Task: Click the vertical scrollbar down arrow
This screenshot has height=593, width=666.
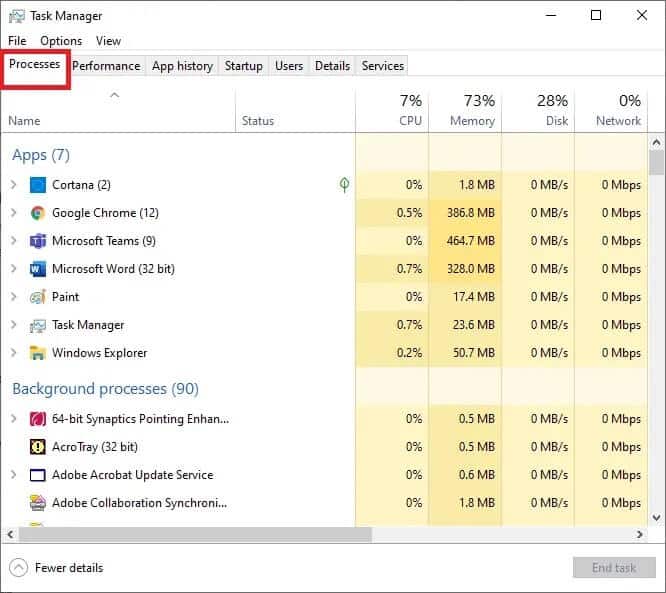Action: [x=656, y=517]
